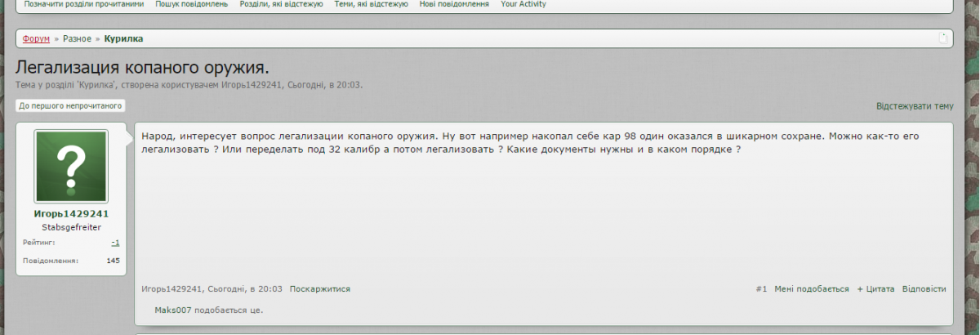This screenshot has width=980, height=335.
Task: Open 'Розділи, які відстежую' menu item
Action: (281, 4)
